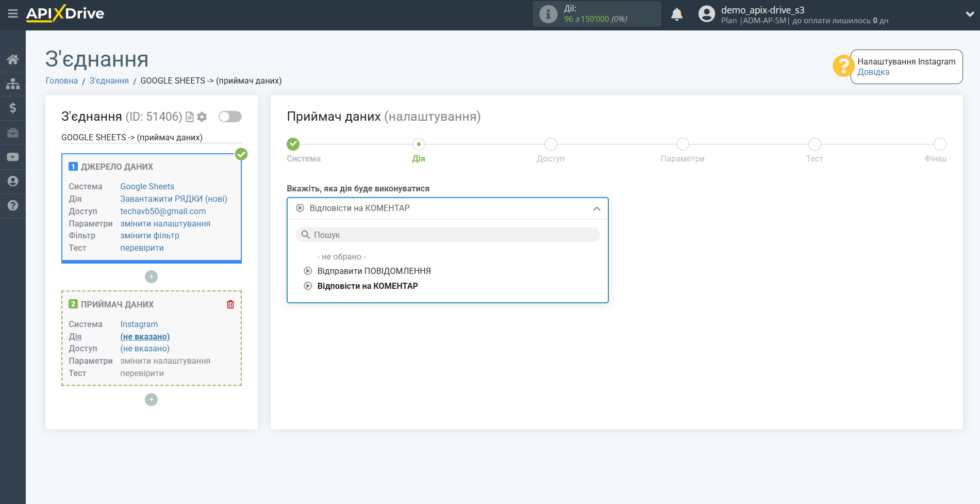Add step after data source block
Viewport: 980px width, 504px height.
point(151,277)
